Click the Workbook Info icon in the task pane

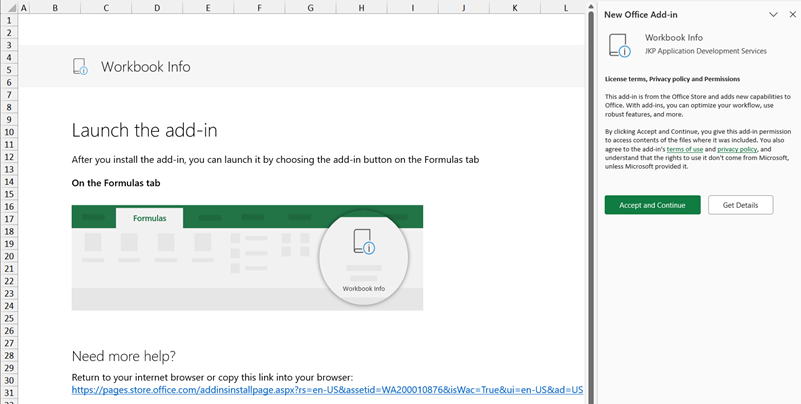coord(620,45)
